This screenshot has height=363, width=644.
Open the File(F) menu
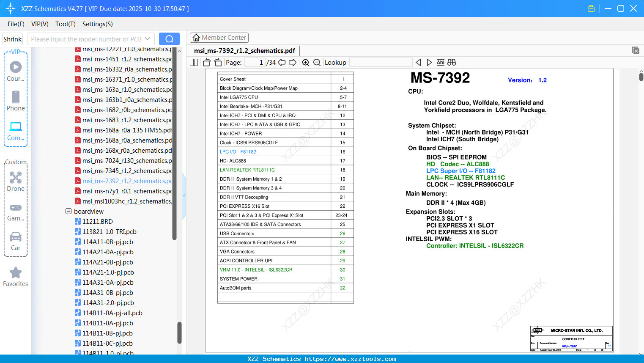click(x=16, y=24)
